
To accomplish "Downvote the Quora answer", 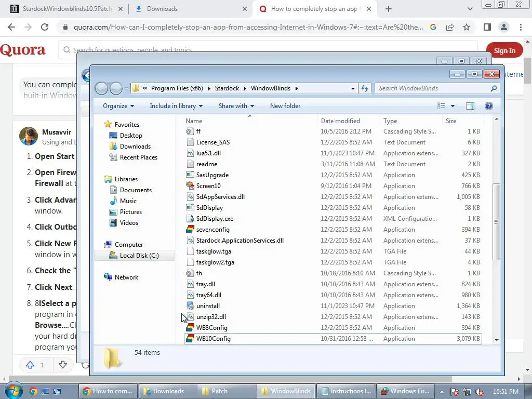I will 63,365.
